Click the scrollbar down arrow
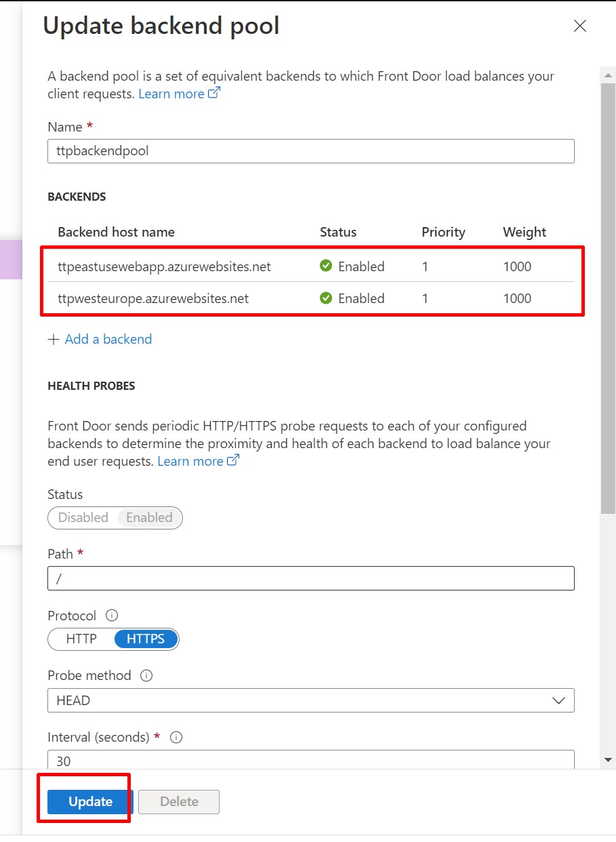This screenshot has height=842, width=616. pos(608,760)
